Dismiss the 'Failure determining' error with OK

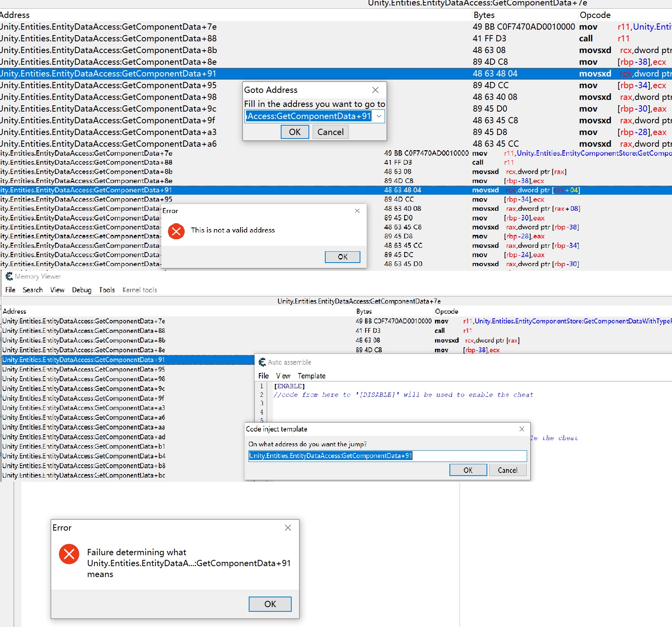(x=270, y=604)
